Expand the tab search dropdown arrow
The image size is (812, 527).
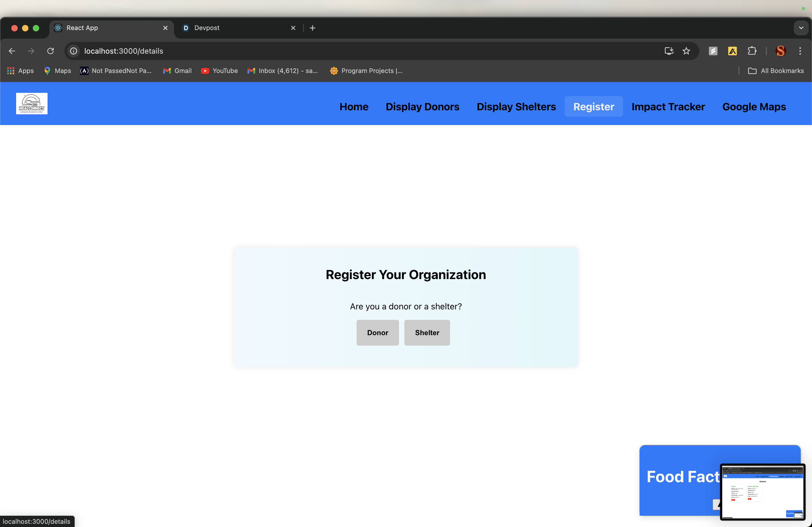pos(801,28)
